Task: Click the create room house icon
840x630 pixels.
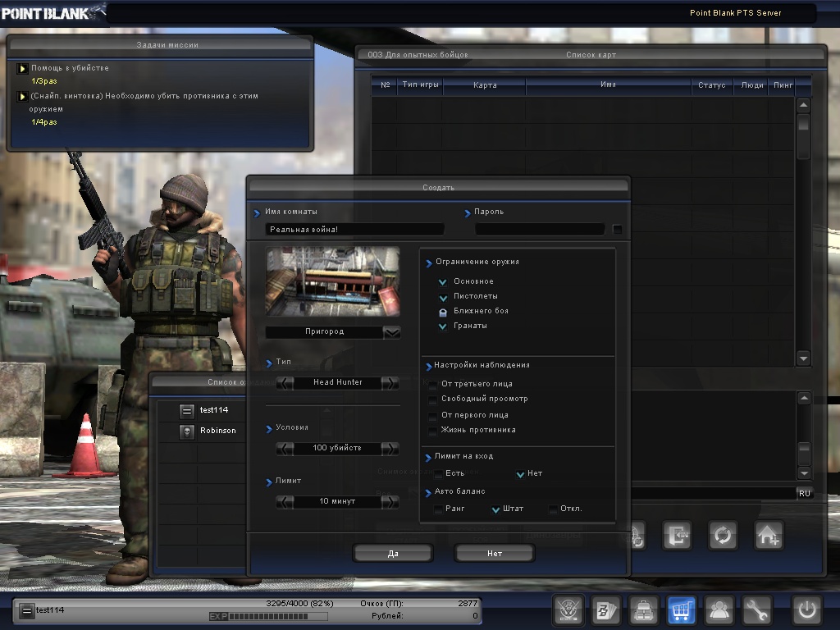Action: click(x=769, y=536)
